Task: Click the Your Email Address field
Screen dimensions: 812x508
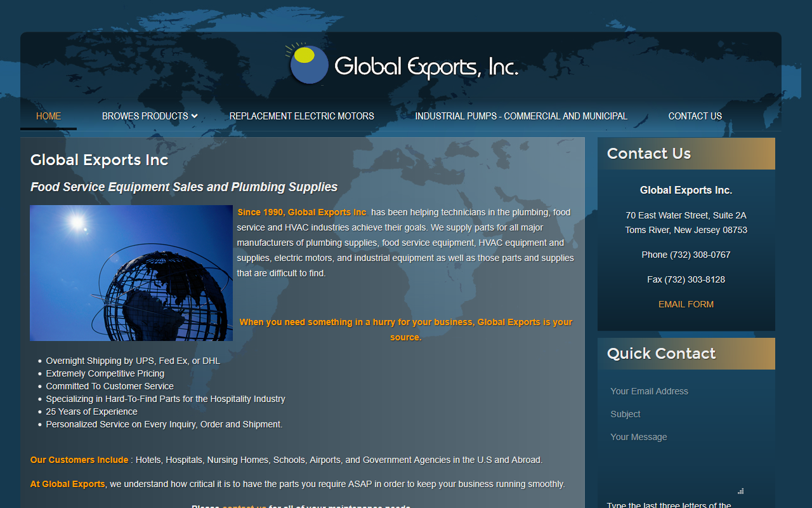Action: [x=686, y=391]
